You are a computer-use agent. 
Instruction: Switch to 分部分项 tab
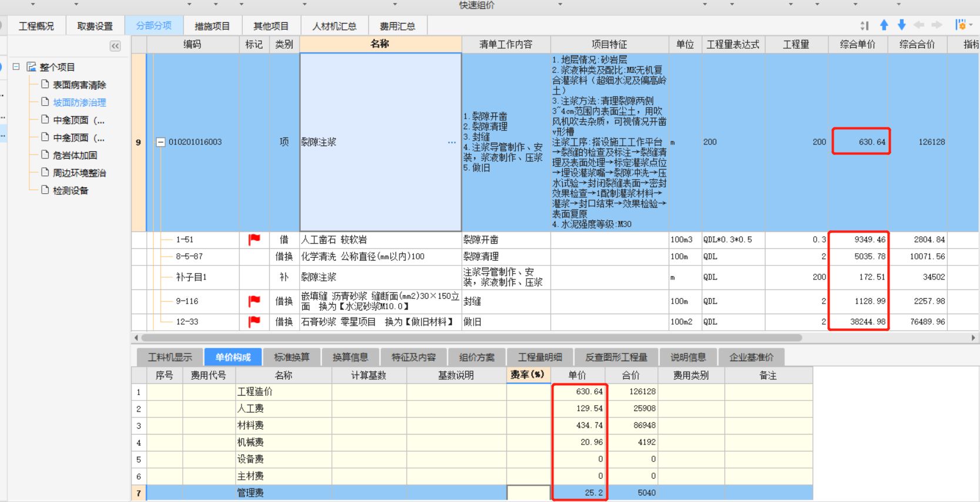click(154, 26)
